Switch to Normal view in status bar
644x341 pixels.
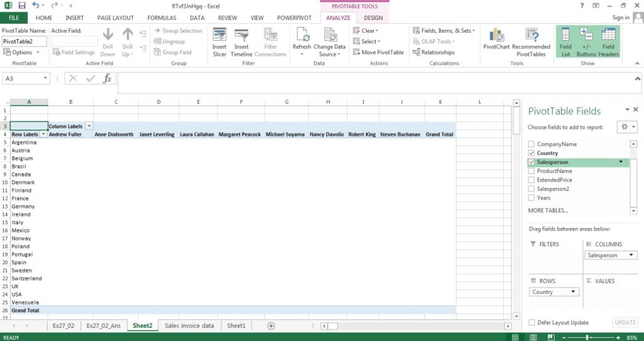click(515, 337)
